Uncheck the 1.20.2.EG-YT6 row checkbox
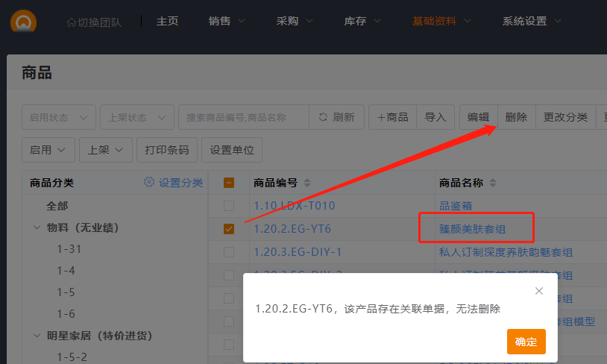The image size is (607, 364). tap(229, 229)
